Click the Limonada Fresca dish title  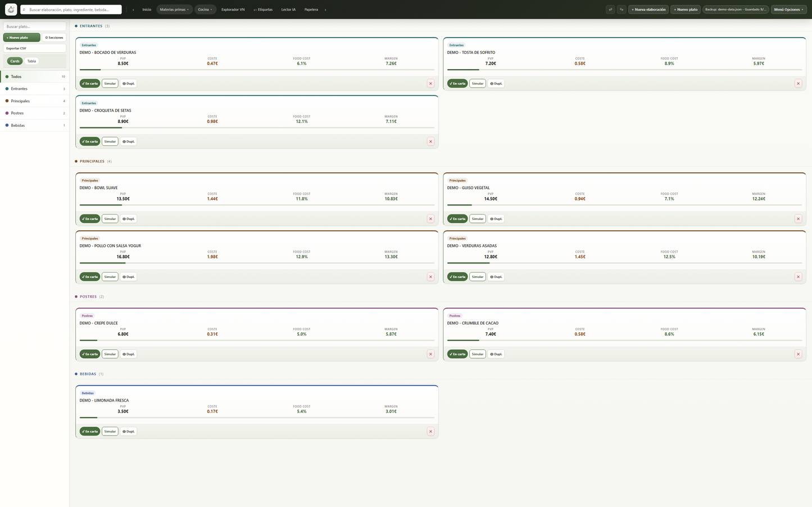click(x=105, y=400)
